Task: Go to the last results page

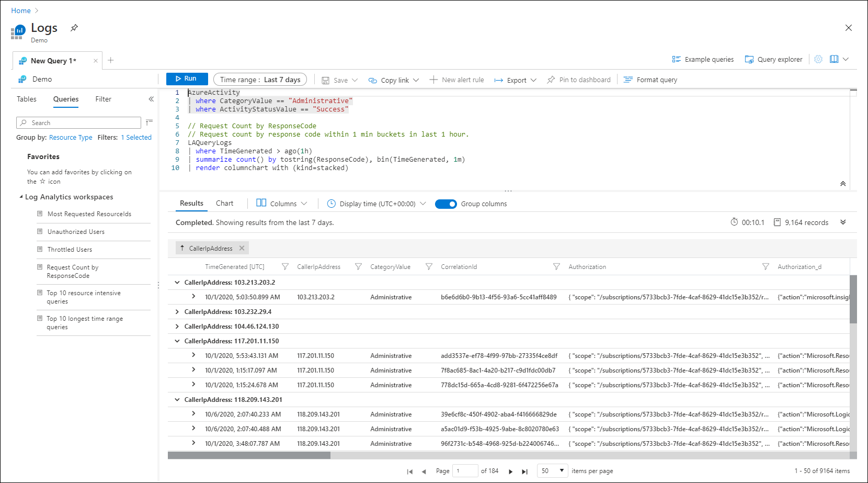Action: (524, 471)
